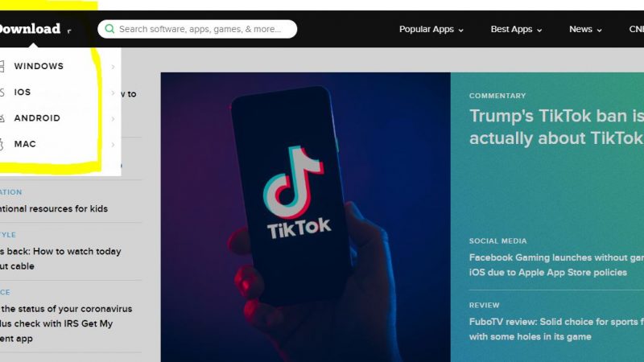Expand the Android submenu arrow
644x362 pixels.
click(113, 118)
